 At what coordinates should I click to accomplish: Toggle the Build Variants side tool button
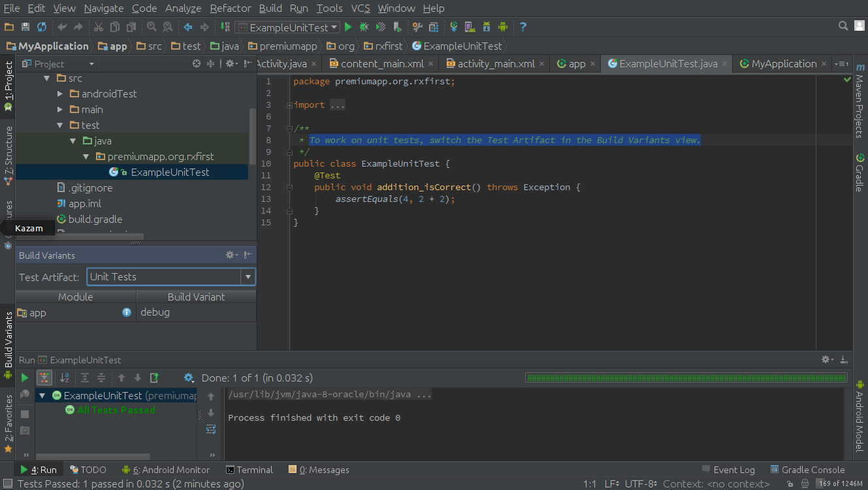click(8, 346)
